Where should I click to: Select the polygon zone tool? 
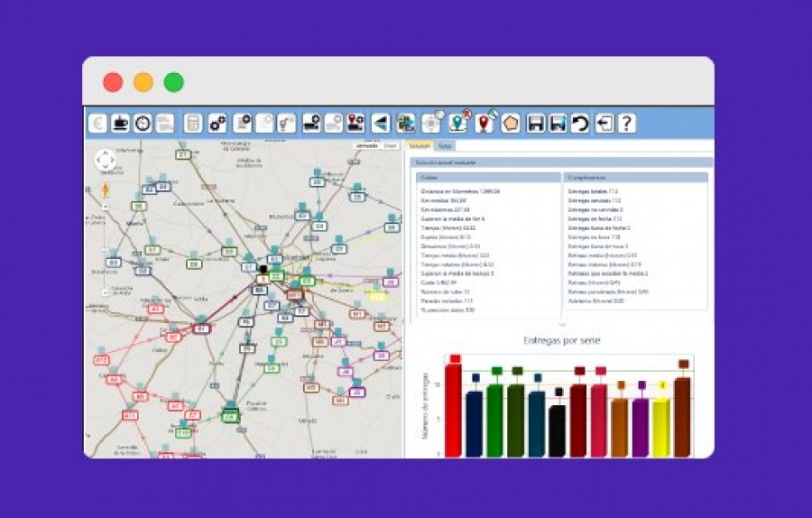(x=511, y=124)
